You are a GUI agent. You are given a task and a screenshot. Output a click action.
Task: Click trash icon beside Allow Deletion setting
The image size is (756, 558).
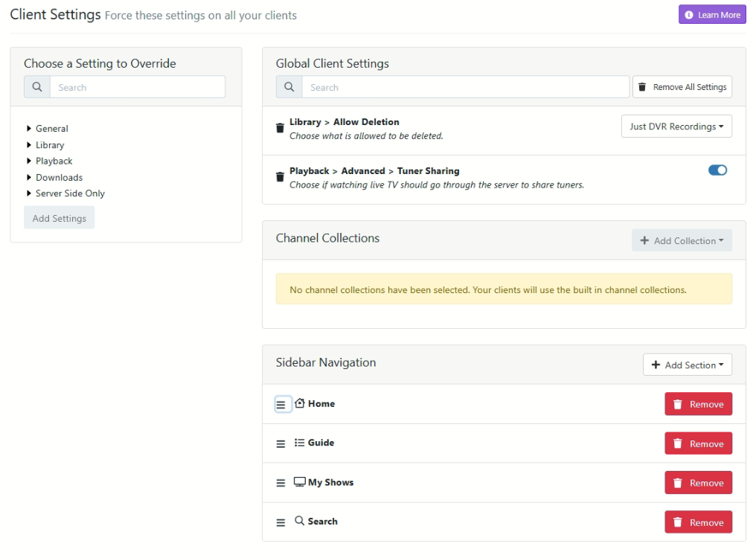pyautogui.click(x=280, y=128)
